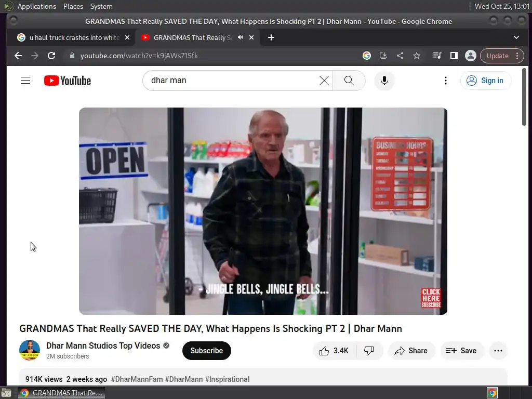The width and height of the screenshot is (532, 399).
Task: Click the Chrome tray icon in bottom panel
Action: [x=492, y=393]
